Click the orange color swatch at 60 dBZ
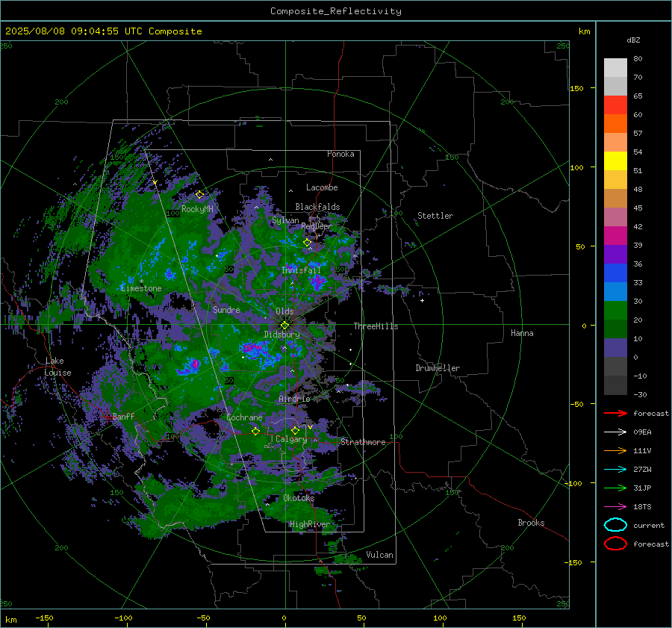The width and height of the screenshot is (672, 628). (615, 124)
